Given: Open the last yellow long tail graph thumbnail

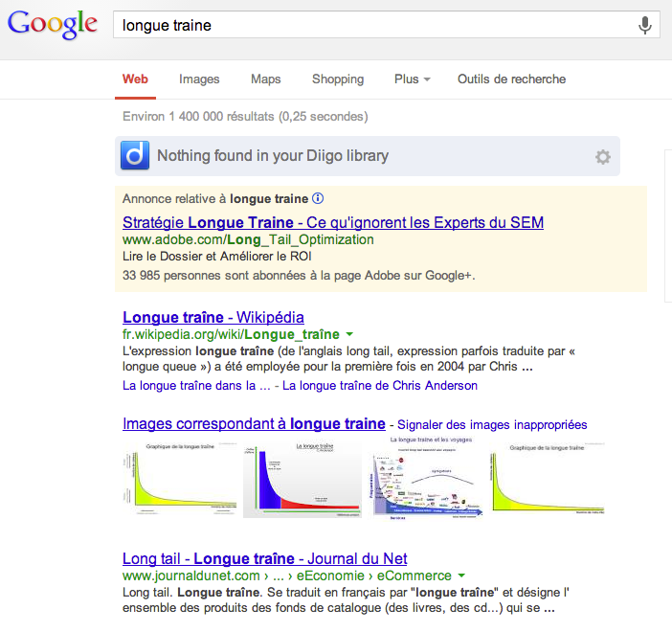Looking at the screenshot, I should [548, 479].
